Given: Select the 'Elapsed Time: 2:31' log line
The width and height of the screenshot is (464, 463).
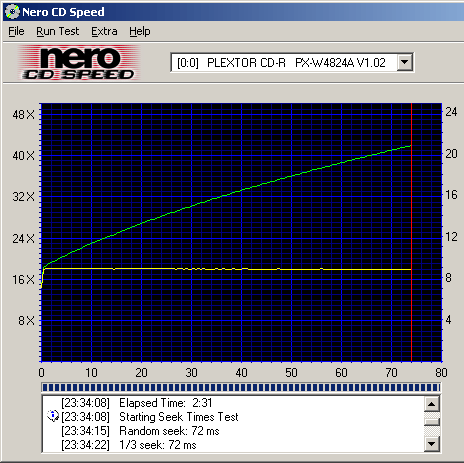Looking at the screenshot, I should pos(137,403).
